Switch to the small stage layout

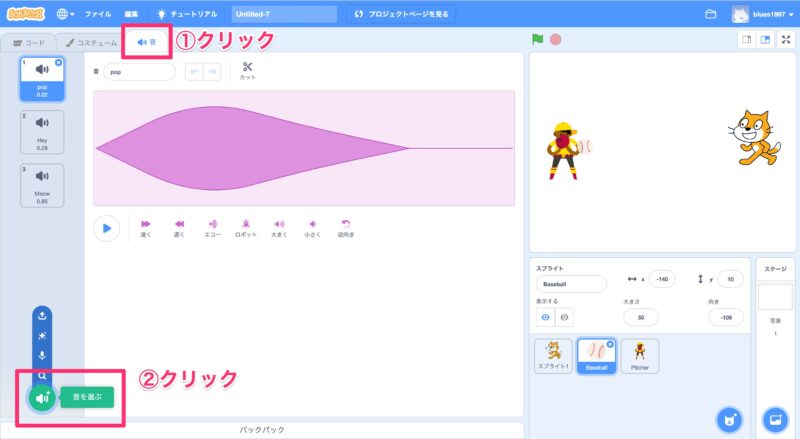[x=746, y=40]
